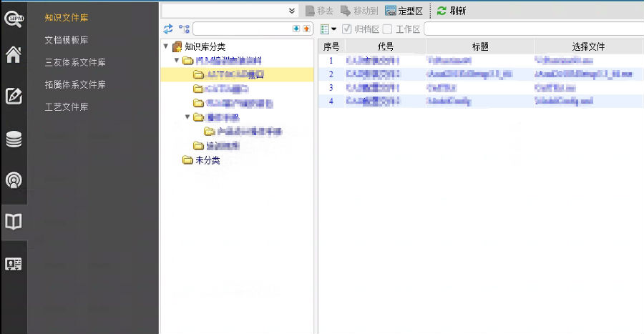Screen dimensions: 644x334
Task: Click the SIPM search logo icon
Action: point(14,19)
